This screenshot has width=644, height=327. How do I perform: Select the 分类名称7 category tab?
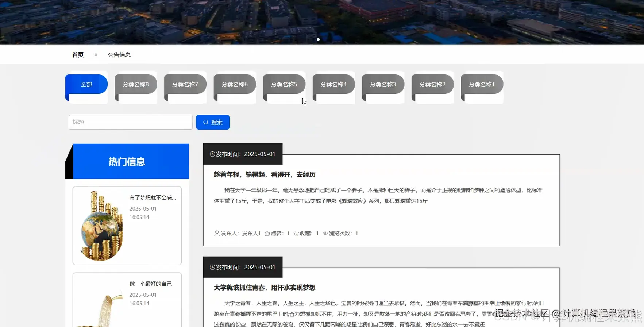click(x=185, y=84)
